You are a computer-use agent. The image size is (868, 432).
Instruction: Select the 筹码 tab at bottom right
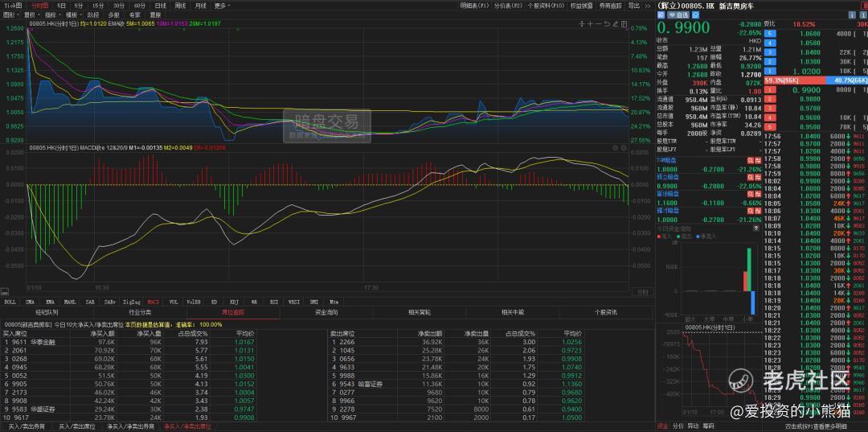[708, 426]
